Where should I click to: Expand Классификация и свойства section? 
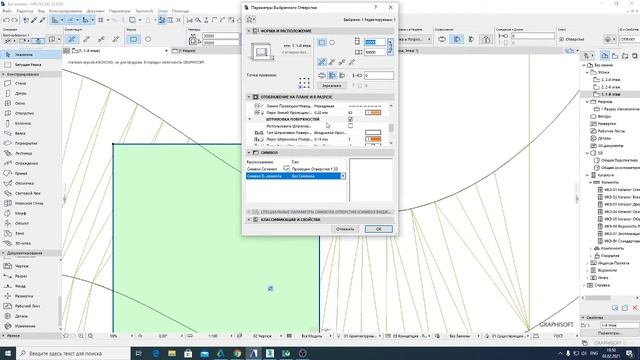click(x=249, y=220)
